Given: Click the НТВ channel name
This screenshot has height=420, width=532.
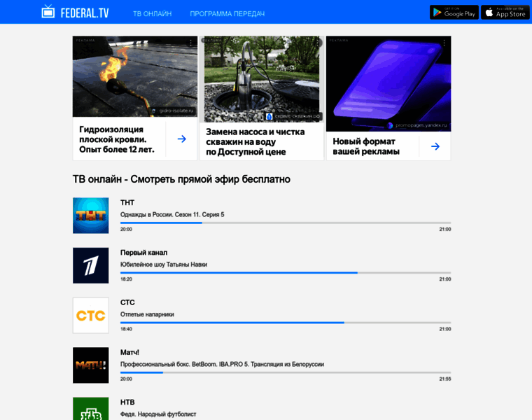Looking at the screenshot, I should (x=127, y=402).
